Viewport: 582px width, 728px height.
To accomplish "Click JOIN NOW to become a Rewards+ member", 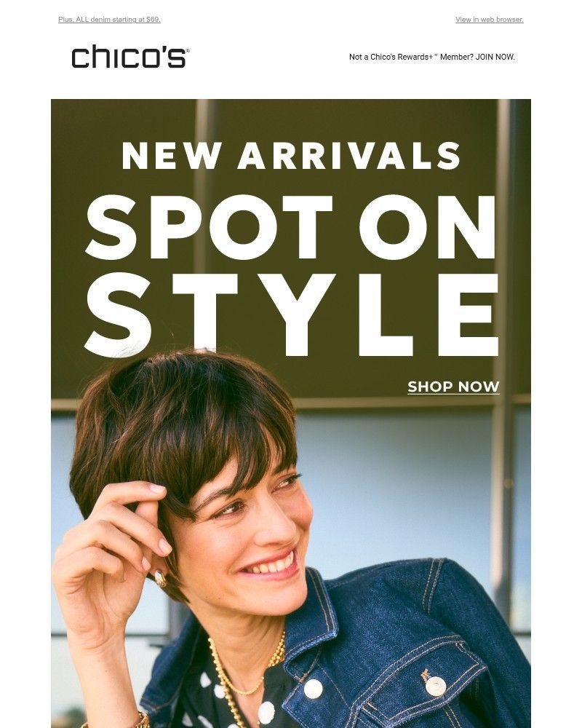I will click(495, 57).
